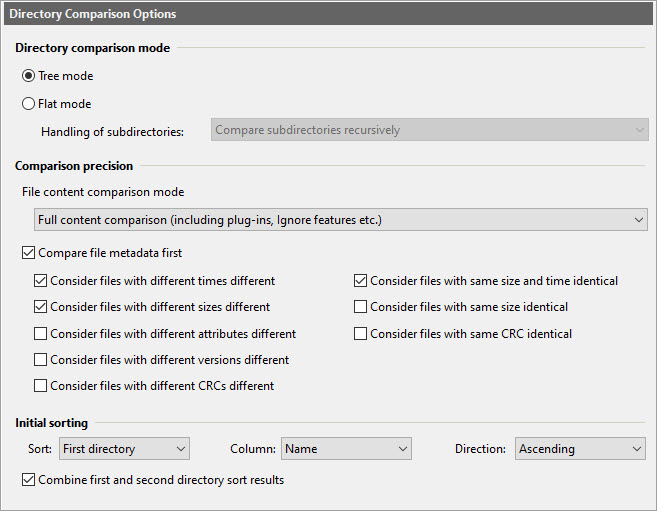Select the Tree mode radio button
Viewport: 658px width, 512px height.
28,76
